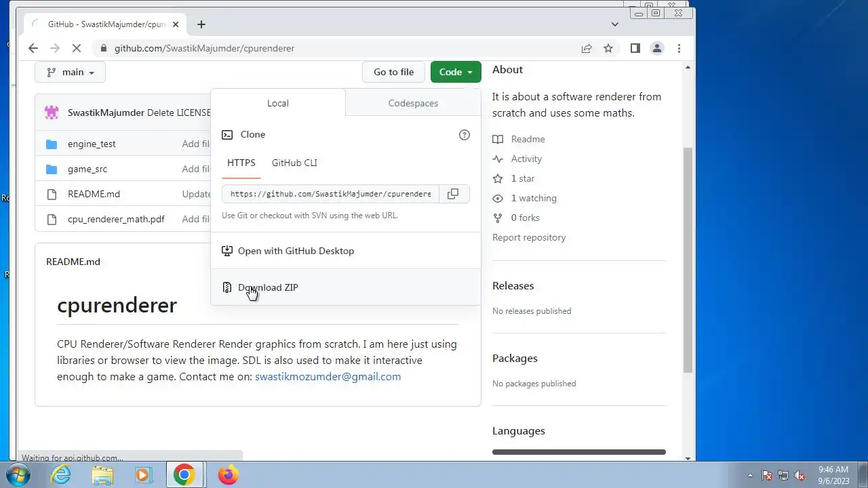The height and width of the screenshot is (488, 868).
Task: Open the Releases heading link
Action: tap(513, 285)
